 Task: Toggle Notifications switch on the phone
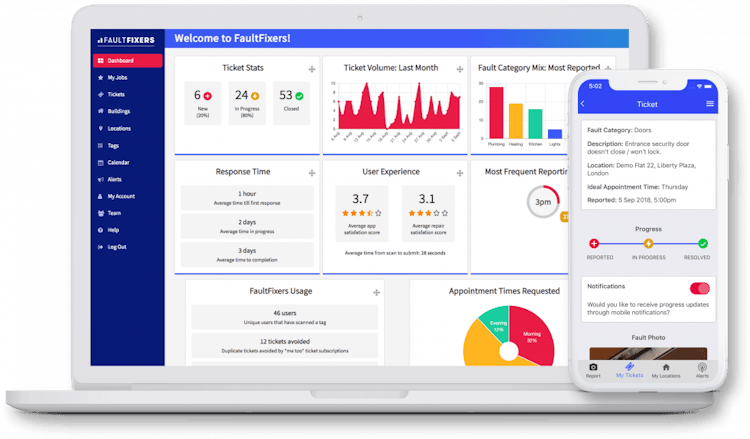699,288
